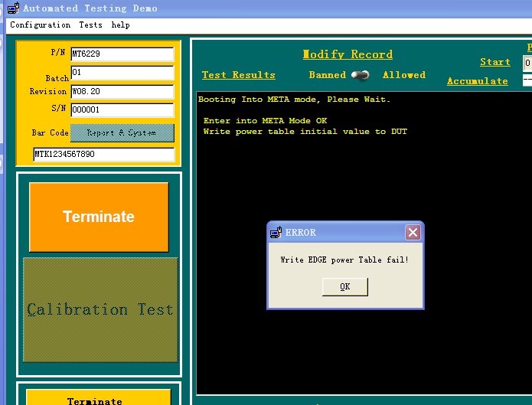Click 'Write power table initial value' log line
The width and height of the screenshot is (532, 405).
click(305, 132)
